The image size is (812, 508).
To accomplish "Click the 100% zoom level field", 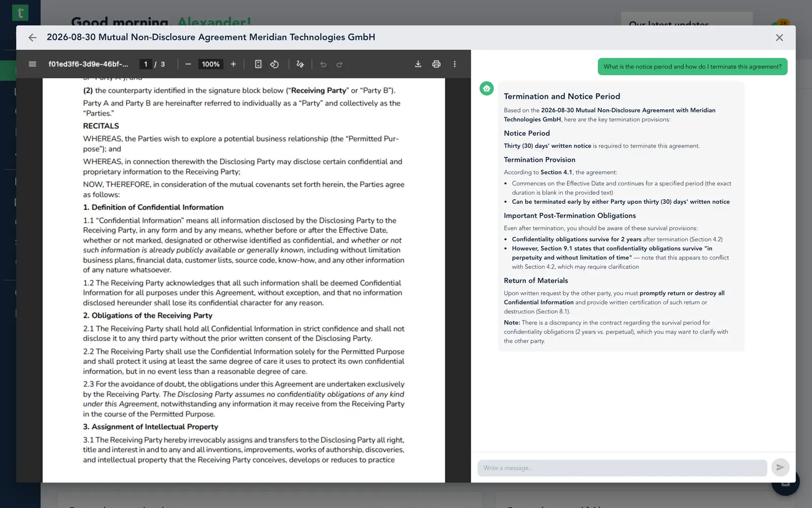I will pyautogui.click(x=211, y=64).
